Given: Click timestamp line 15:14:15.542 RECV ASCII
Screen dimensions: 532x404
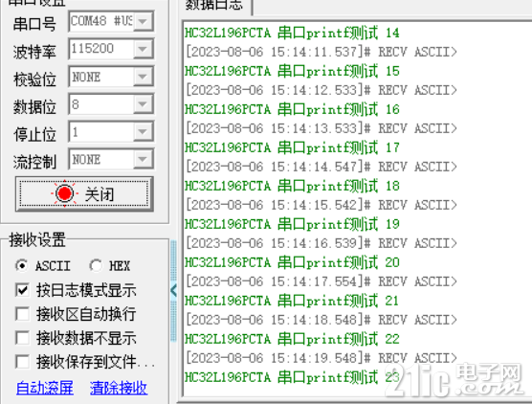Looking at the screenshot, I should click(x=321, y=205).
